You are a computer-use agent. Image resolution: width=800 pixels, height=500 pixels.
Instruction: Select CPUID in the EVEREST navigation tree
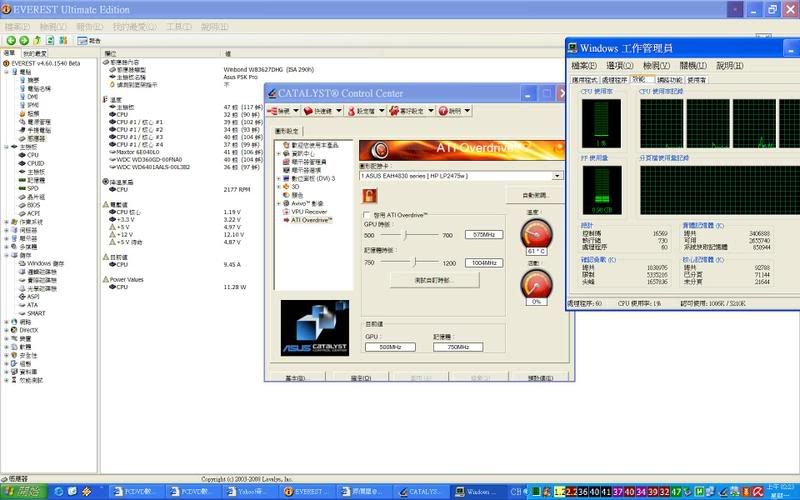[x=36, y=163]
